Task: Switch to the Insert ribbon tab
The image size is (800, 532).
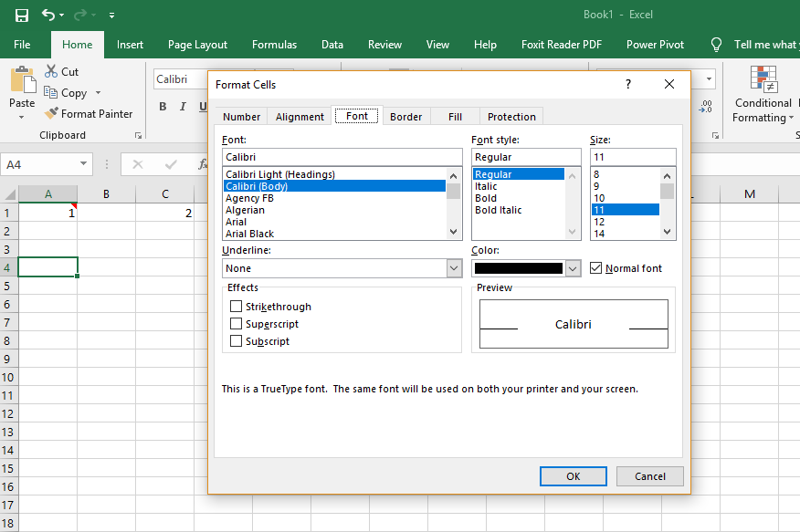Action: 130,45
